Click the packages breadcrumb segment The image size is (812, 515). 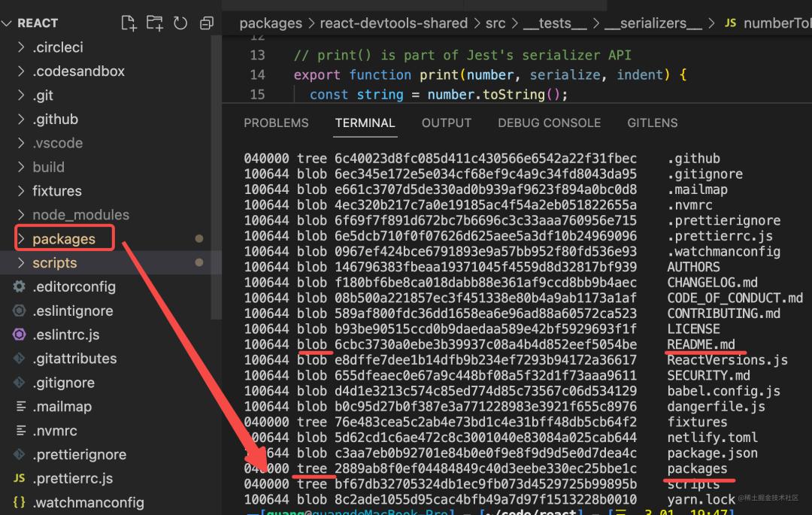coord(271,23)
